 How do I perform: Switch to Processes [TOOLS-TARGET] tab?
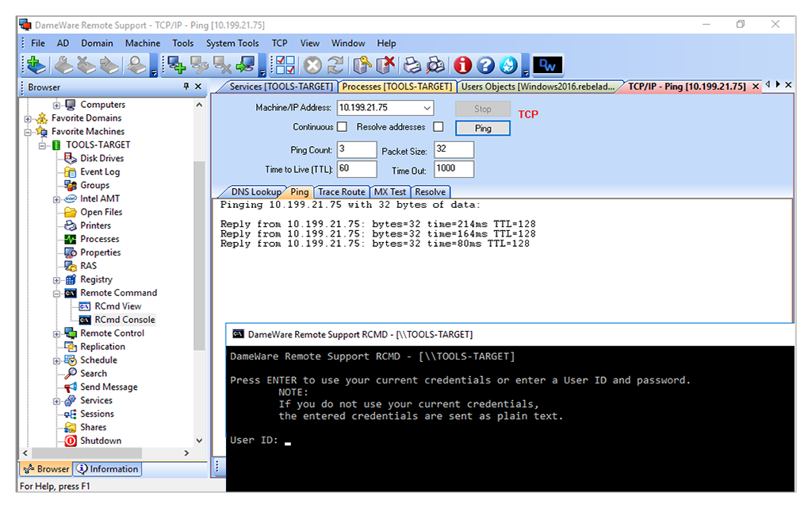(x=397, y=87)
